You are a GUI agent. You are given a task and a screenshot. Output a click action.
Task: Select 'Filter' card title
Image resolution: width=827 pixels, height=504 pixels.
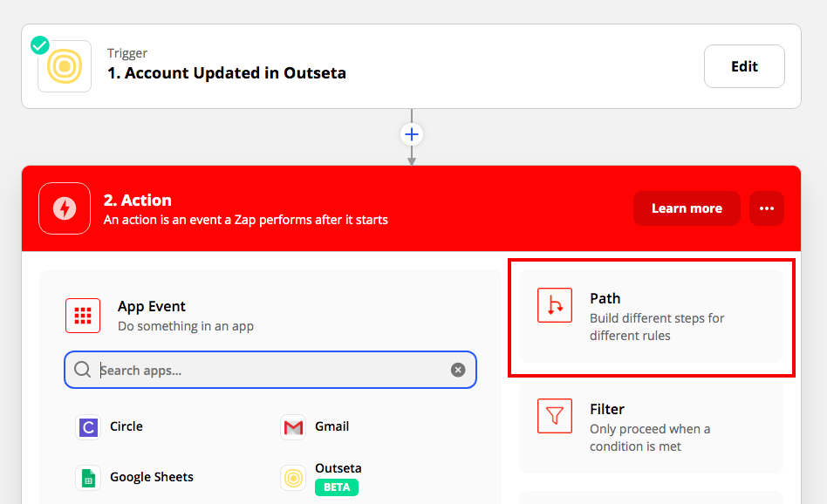[x=607, y=409]
